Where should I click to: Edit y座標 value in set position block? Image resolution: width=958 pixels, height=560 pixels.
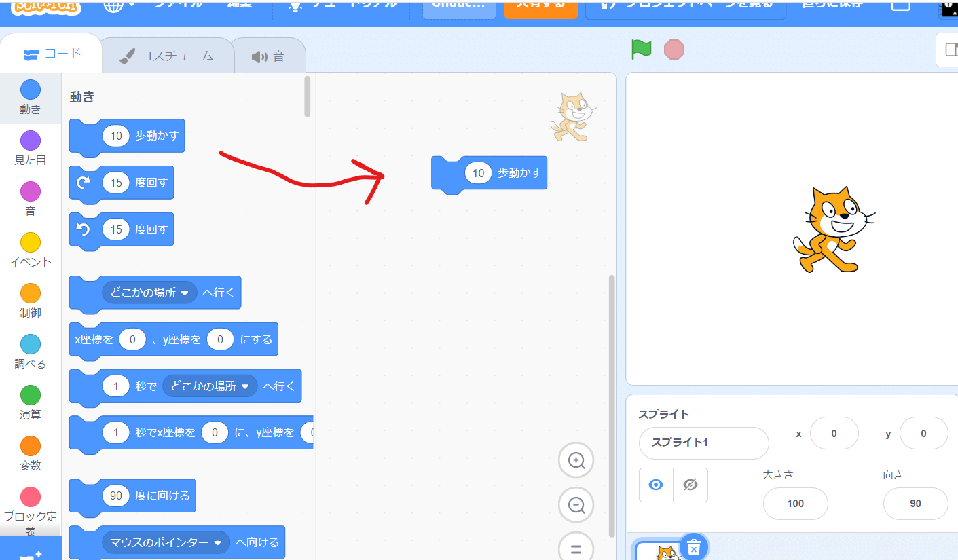click(220, 339)
